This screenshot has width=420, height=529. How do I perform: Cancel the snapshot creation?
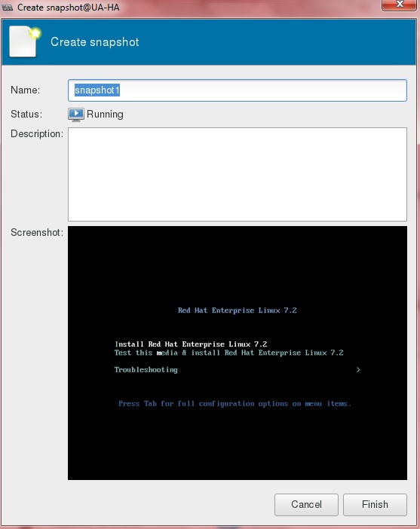[x=306, y=505]
